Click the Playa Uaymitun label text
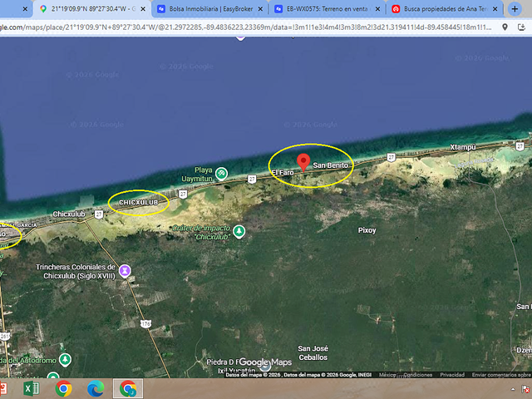The height and width of the screenshot is (399, 532). 198,174
